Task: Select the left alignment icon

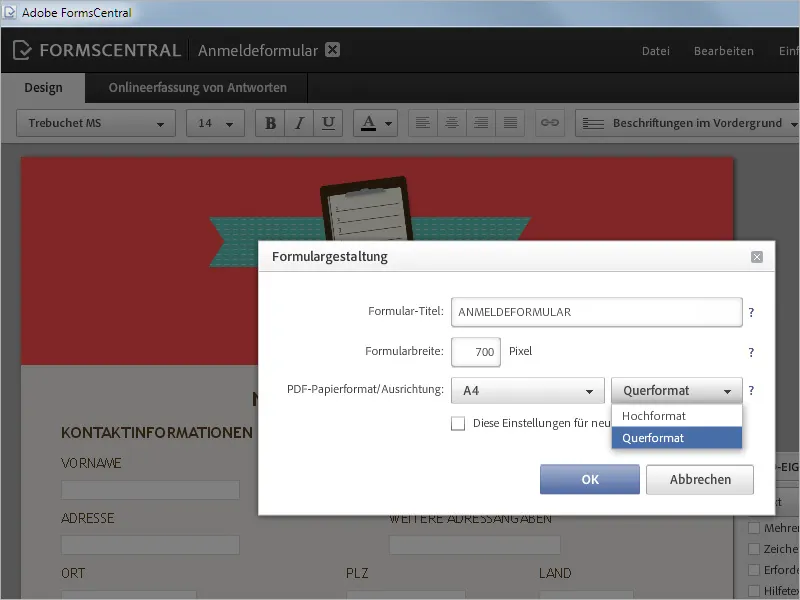Action: (x=422, y=122)
